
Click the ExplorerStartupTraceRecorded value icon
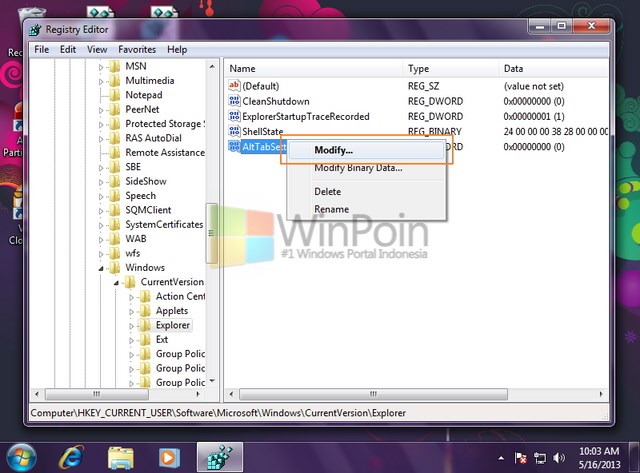click(x=234, y=116)
